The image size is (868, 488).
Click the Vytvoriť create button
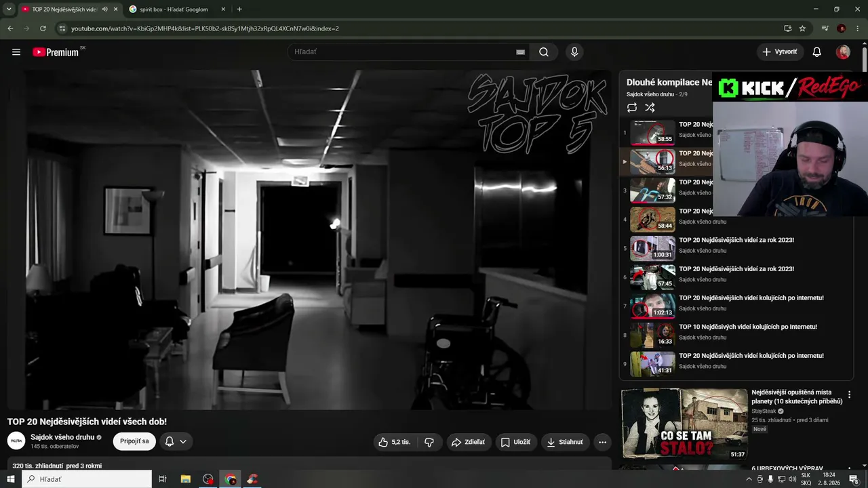[x=780, y=52]
